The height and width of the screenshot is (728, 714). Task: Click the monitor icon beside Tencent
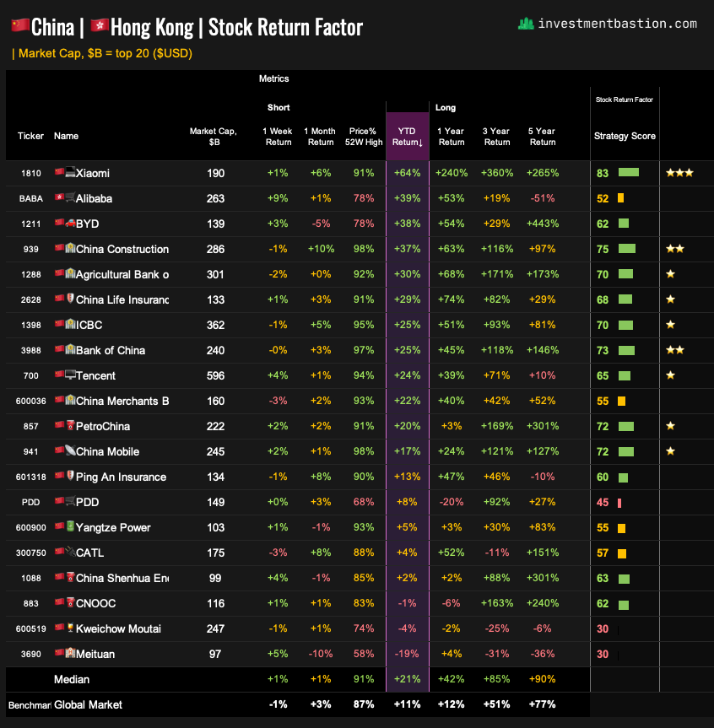coord(70,375)
